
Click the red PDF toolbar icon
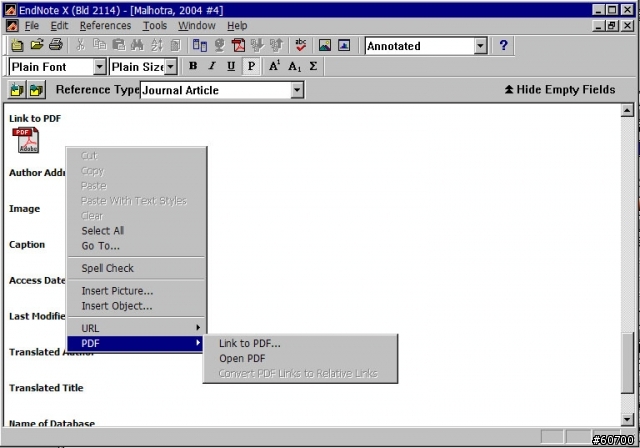pos(238,45)
